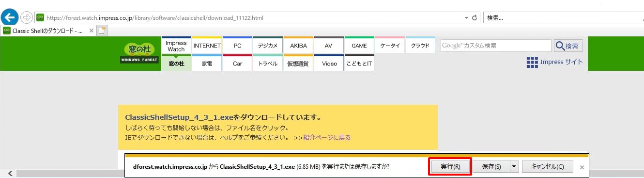Screen dimensions: 644x178
Task: Click the 実行(R) button
Action: click(x=450, y=166)
